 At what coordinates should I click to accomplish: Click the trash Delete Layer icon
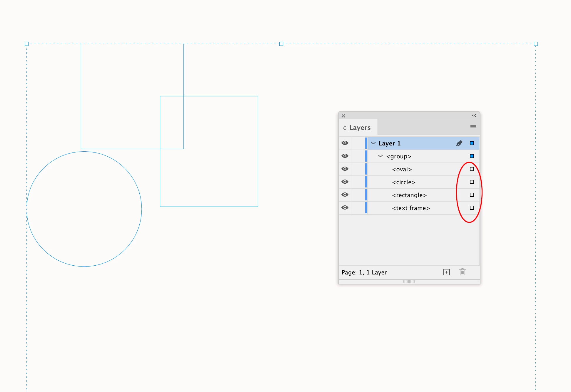click(462, 272)
